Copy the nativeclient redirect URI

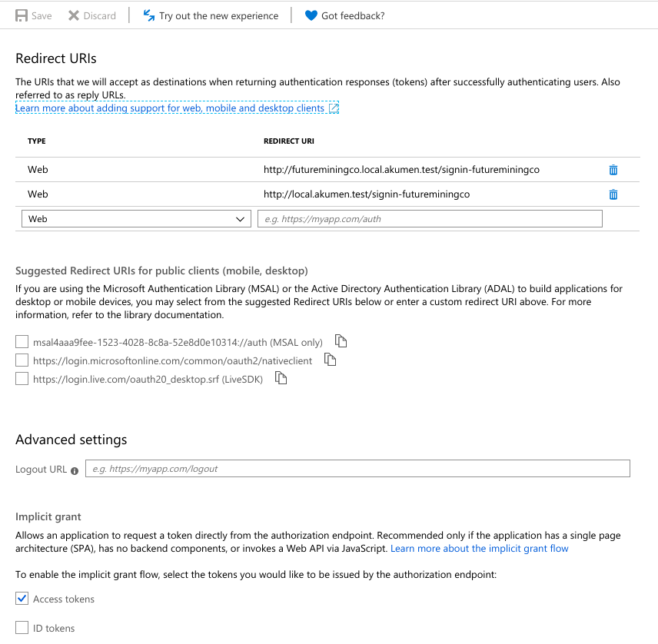(x=331, y=360)
